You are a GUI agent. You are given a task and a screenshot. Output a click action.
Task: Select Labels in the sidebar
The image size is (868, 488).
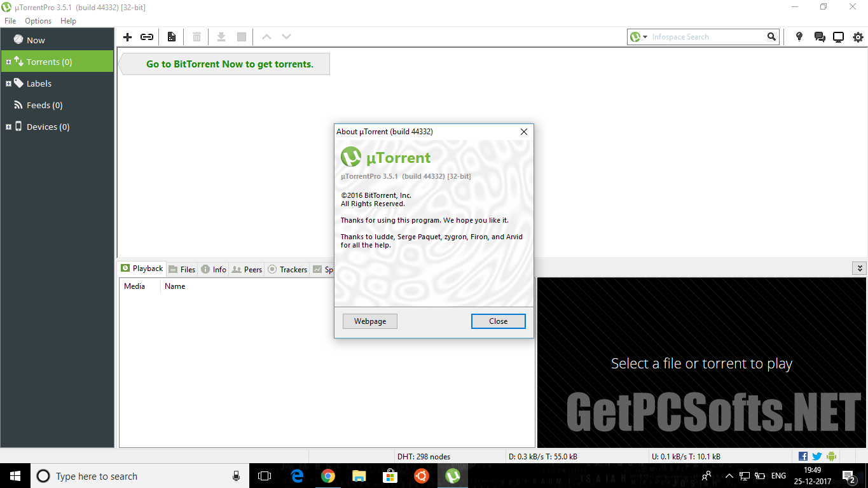point(57,83)
